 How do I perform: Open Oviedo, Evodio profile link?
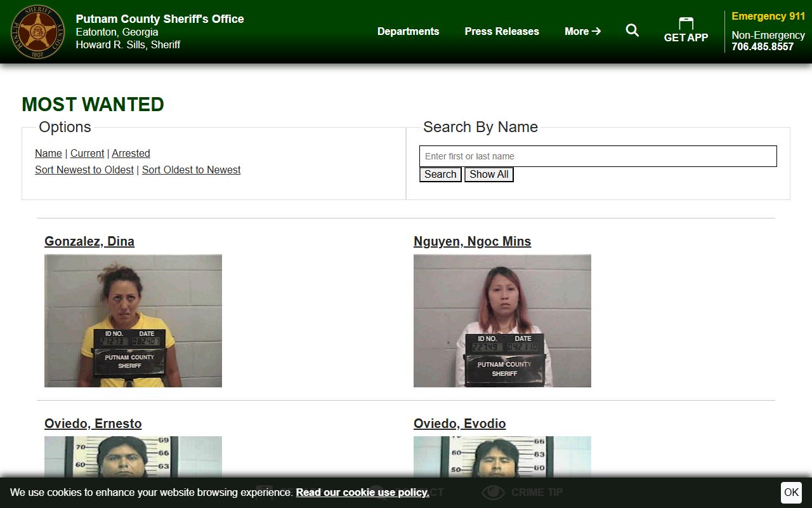pyautogui.click(x=459, y=424)
